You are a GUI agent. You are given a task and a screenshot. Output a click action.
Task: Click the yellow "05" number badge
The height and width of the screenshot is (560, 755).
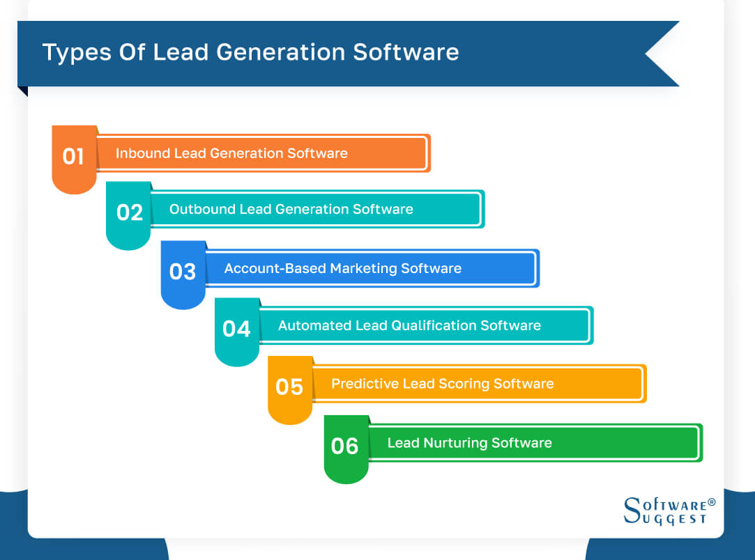tap(290, 387)
